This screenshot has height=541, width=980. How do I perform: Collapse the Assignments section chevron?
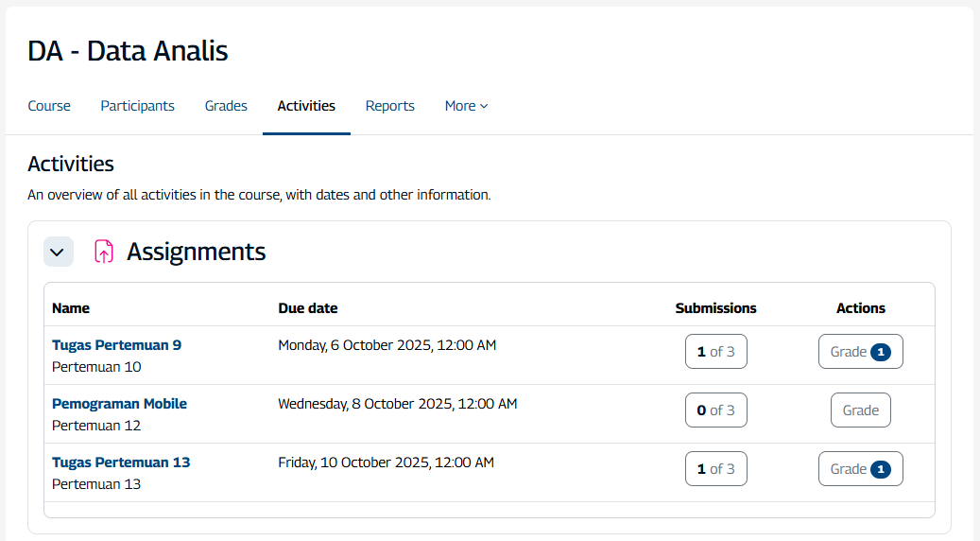[59, 252]
